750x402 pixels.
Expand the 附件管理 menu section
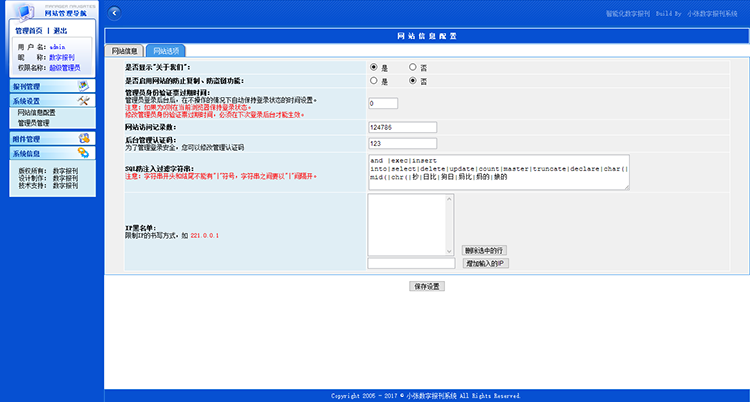click(x=52, y=139)
